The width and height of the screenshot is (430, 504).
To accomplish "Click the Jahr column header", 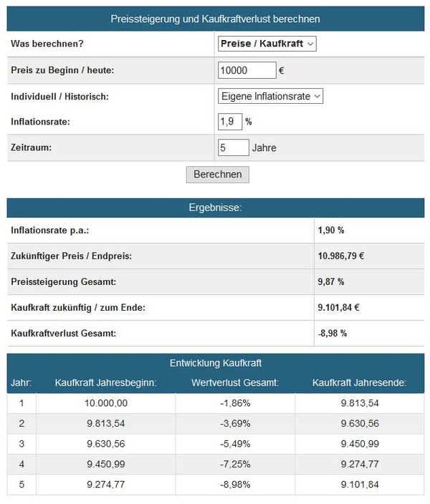I will pyautogui.click(x=21, y=383).
